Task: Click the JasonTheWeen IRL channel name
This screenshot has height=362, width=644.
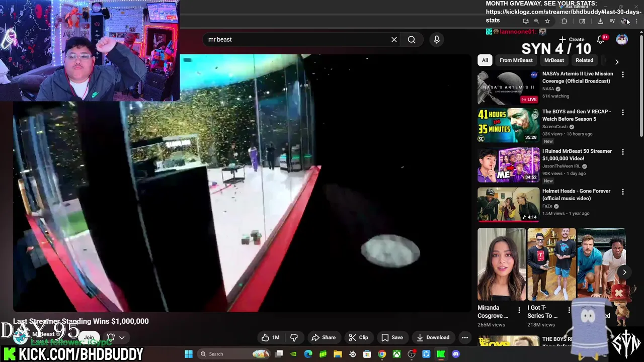Action: (561, 166)
